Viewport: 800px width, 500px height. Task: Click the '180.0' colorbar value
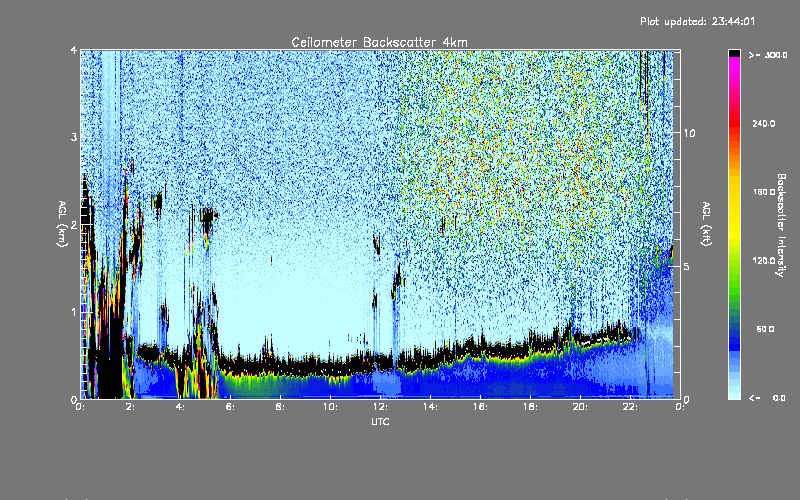coord(764,192)
